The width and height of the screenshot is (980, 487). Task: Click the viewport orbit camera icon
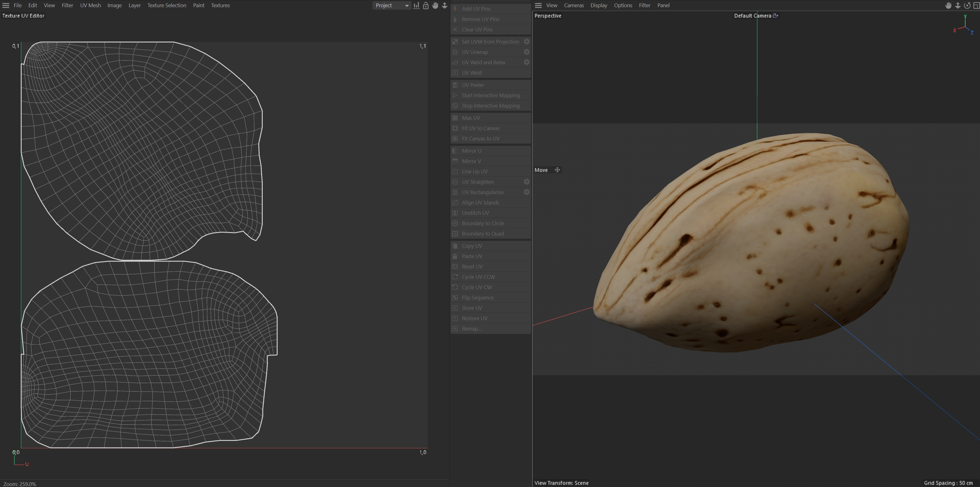coord(967,5)
